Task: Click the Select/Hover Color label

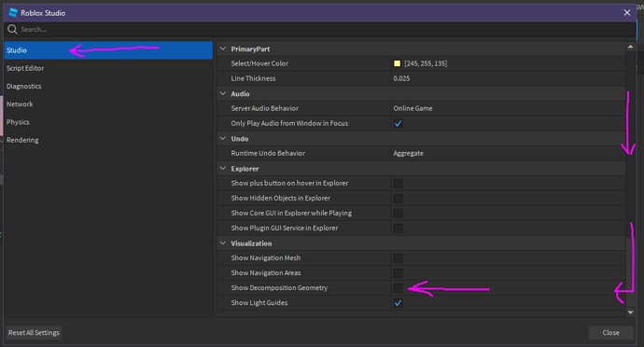Action: pyautogui.click(x=259, y=63)
